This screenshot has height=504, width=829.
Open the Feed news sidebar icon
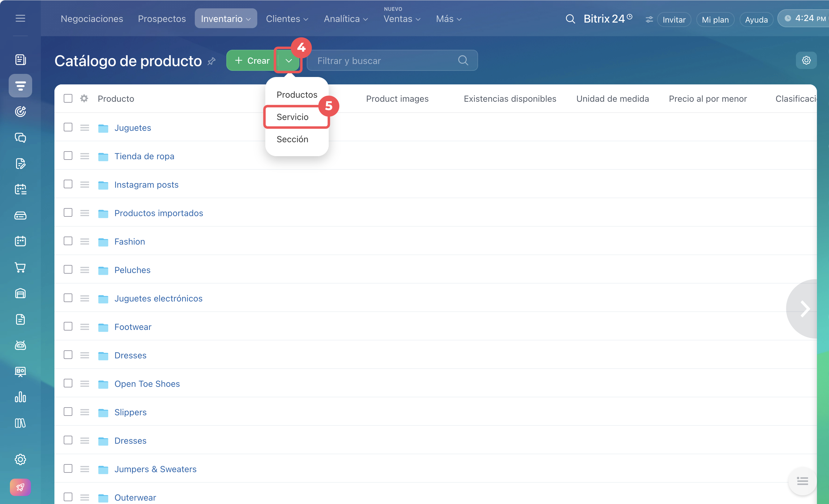pos(20,60)
